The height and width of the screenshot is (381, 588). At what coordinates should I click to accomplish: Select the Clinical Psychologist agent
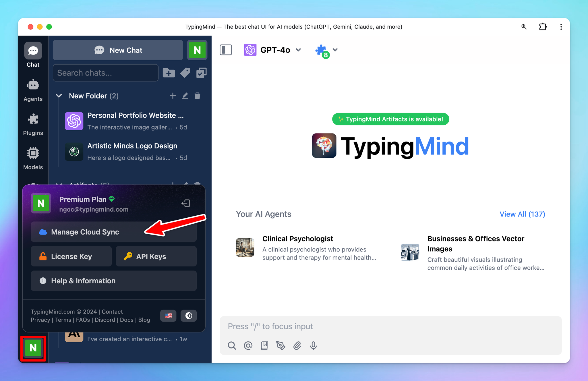pyautogui.click(x=307, y=248)
